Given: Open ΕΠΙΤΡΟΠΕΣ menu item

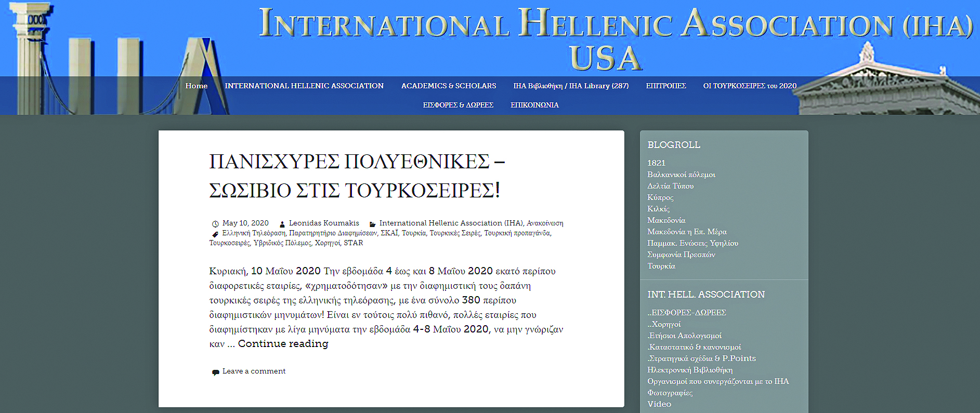Looking at the screenshot, I should tap(666, 86).
